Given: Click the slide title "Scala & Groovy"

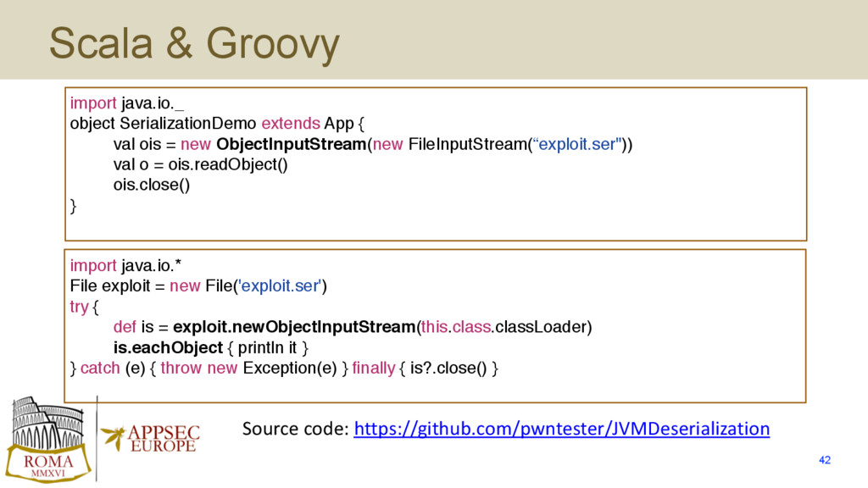Looking at the screenshot, I should pyautogui.click(x=194, y=44).
